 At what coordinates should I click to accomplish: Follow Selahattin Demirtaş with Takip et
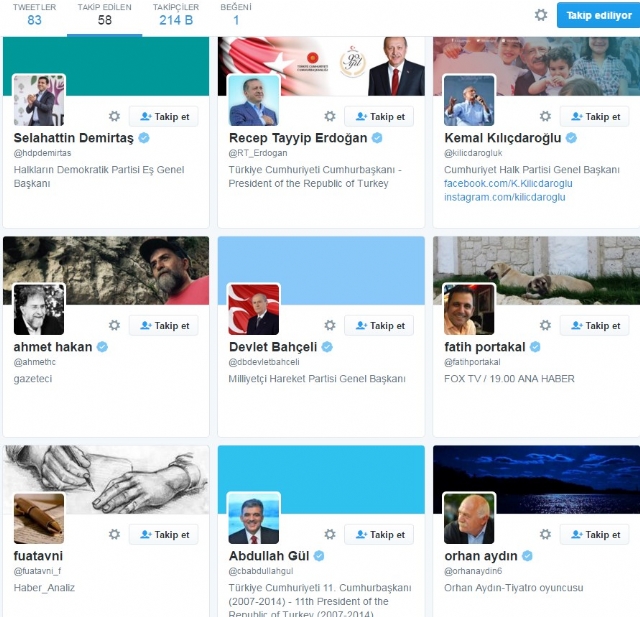tap(164, 117)
